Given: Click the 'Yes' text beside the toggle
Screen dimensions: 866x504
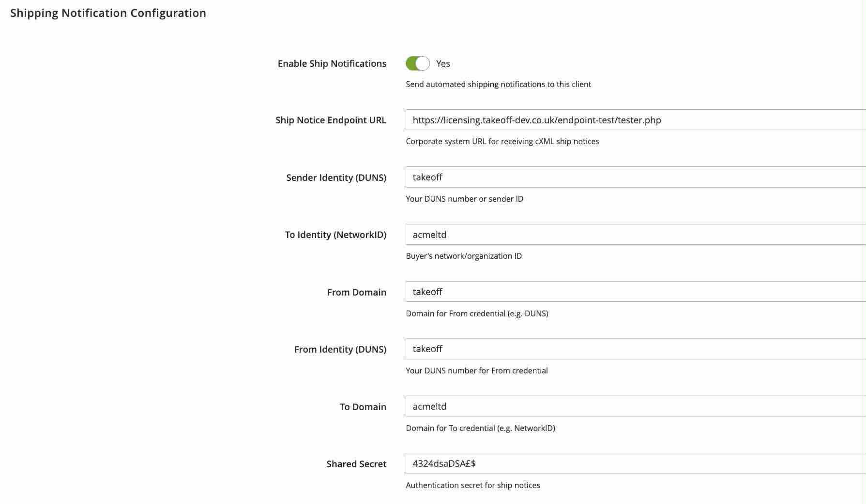Looking at the screenshot, I should [x=443, y=63].
